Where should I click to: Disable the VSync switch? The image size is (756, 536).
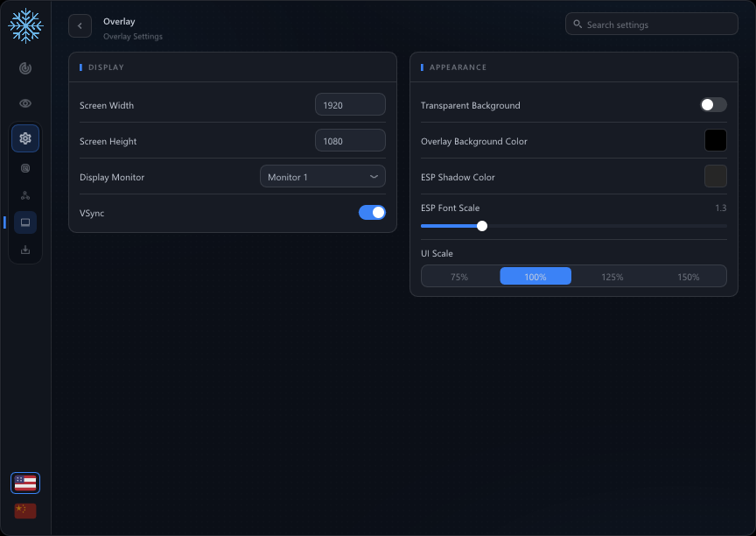pos(372,212)
